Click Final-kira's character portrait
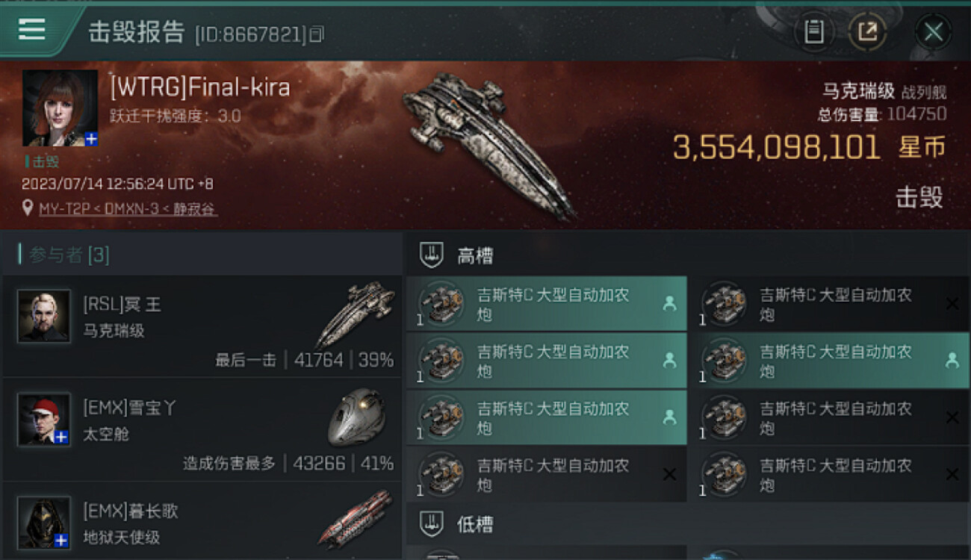 (61, 108)
